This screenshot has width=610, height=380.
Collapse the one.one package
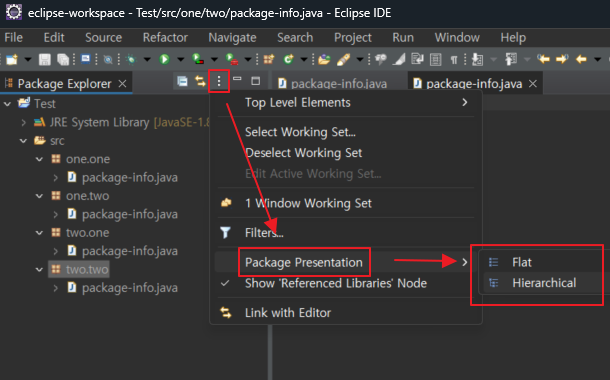point(39,159)
